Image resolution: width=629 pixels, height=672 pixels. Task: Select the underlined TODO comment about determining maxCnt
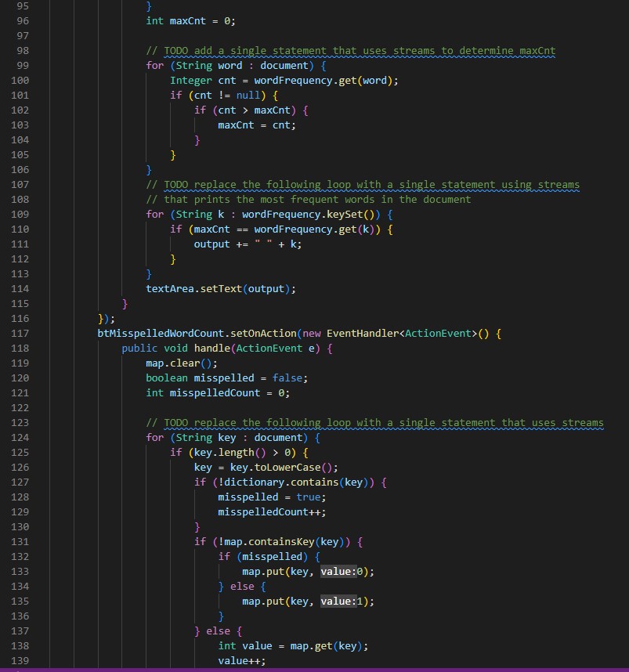tap(352, 50)
